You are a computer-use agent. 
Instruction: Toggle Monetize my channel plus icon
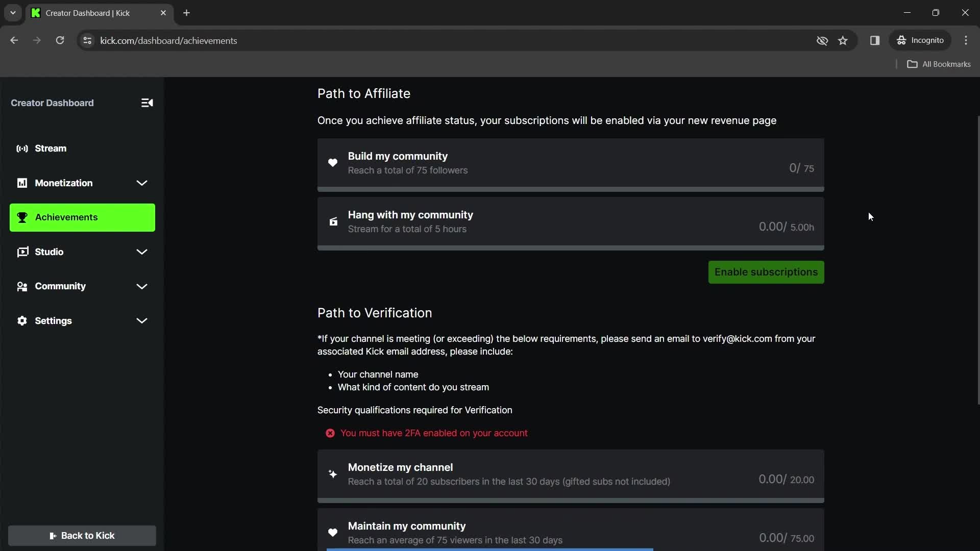[x=332, y=473]
